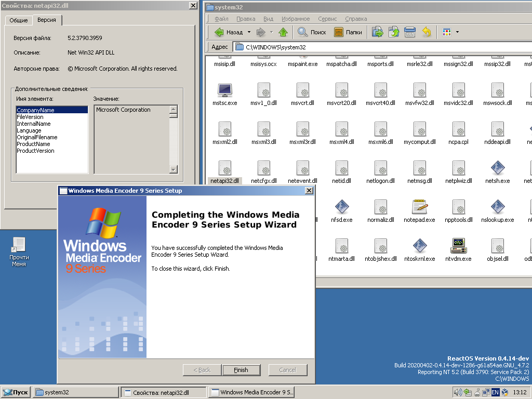Switch to the Общие tab
Screen dimensions: 532x399
click(x=19, y=20)
